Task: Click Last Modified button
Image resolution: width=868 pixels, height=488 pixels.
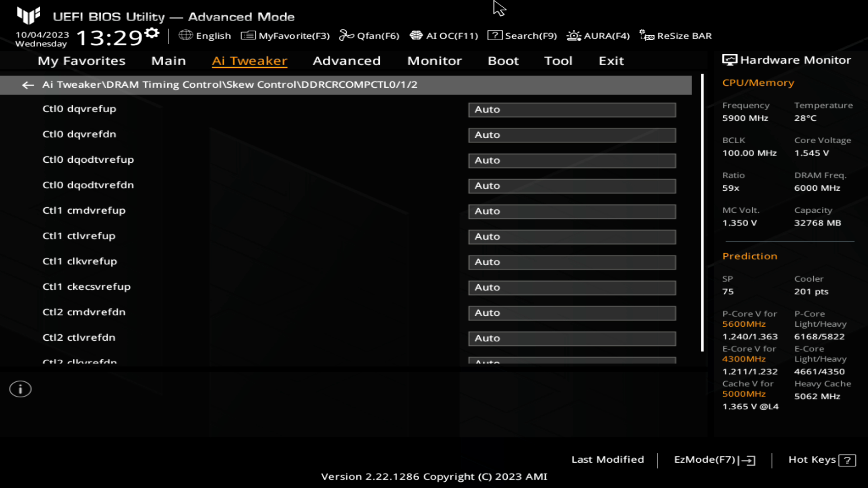Action: [x=608, y=460]
